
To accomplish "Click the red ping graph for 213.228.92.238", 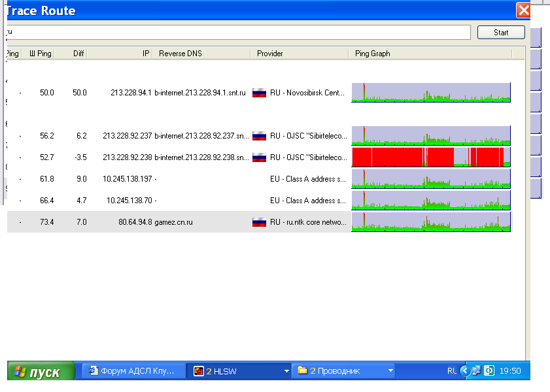I will point(431,157).
